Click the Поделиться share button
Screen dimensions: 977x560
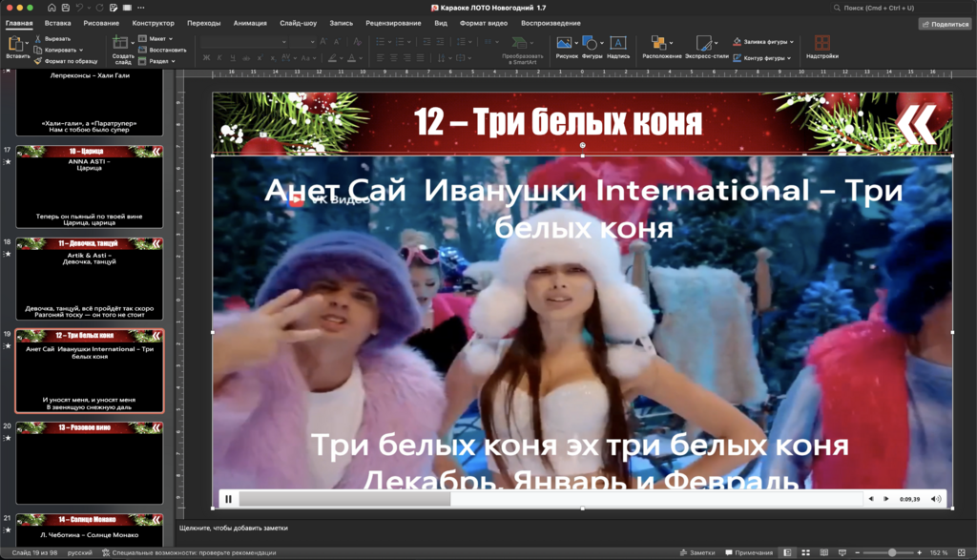[946, 24]
